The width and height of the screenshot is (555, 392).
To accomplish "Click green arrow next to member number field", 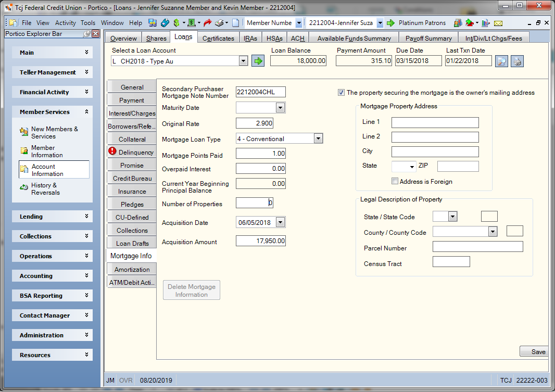I will [x=390, y=23].
